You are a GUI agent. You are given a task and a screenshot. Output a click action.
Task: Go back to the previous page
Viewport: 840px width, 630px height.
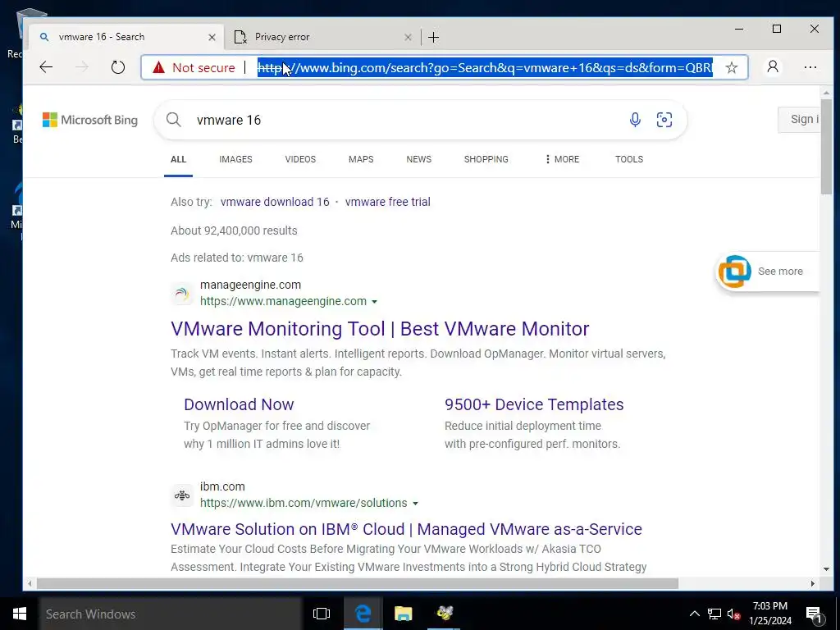[46, 67]
